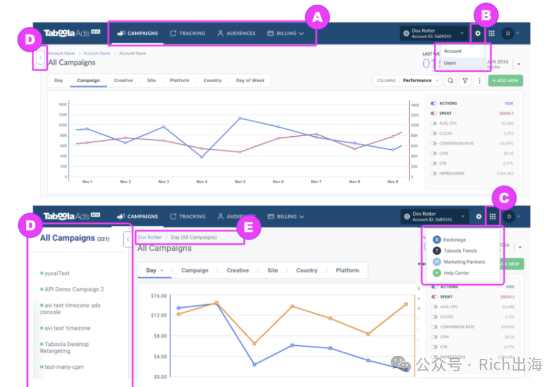Open Backstage from the apps menu
This screenshot has height=387, width=560.
click(449, 240)
